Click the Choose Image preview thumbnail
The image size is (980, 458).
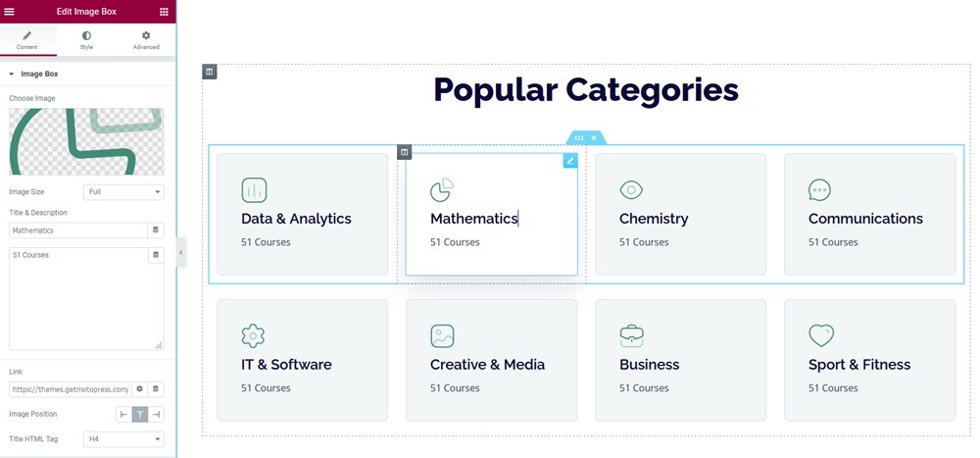(86, 141)
